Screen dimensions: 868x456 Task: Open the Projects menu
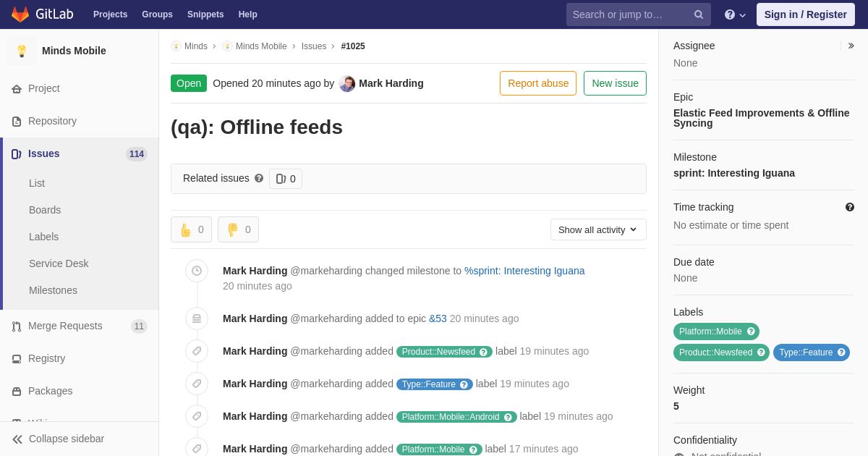pyautogui.click(x=110, y=14)
